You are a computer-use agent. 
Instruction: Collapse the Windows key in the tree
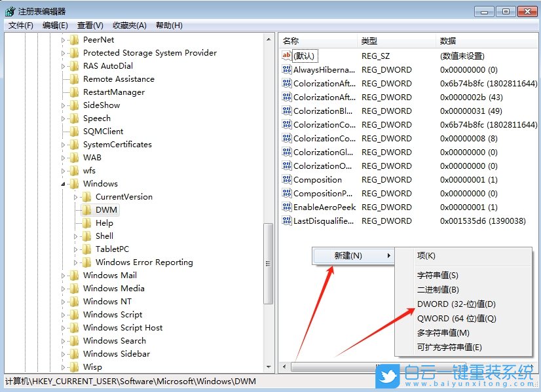64,183
